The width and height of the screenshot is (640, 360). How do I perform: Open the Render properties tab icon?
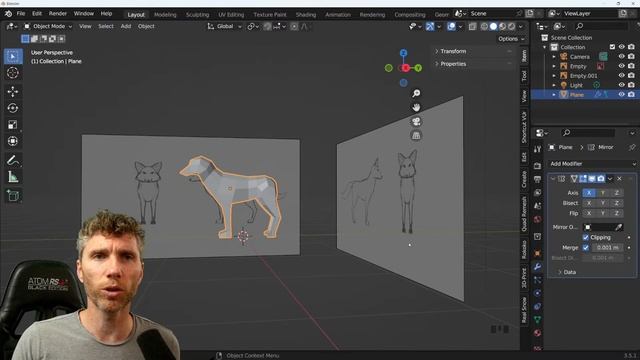(538, 166)
